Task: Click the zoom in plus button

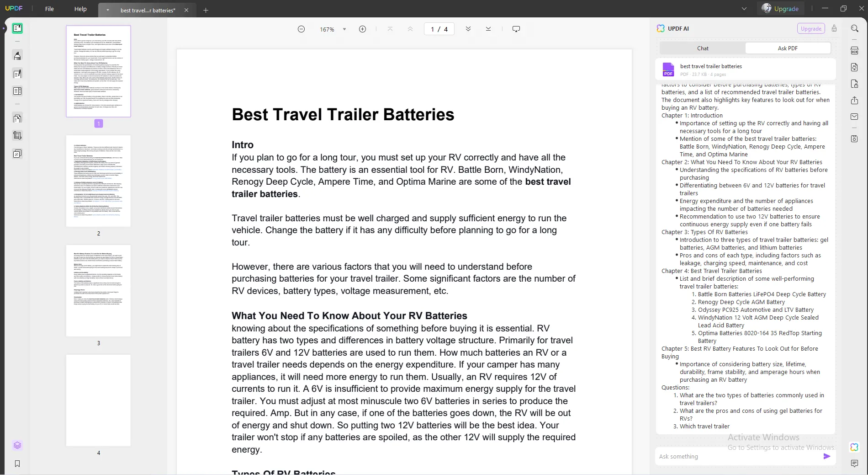Action: click(362, 29)
